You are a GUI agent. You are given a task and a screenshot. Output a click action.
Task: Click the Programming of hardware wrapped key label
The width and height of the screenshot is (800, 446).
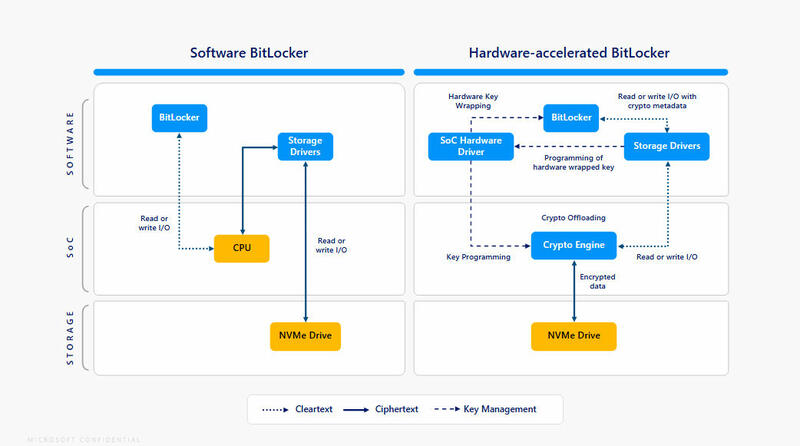572,163
